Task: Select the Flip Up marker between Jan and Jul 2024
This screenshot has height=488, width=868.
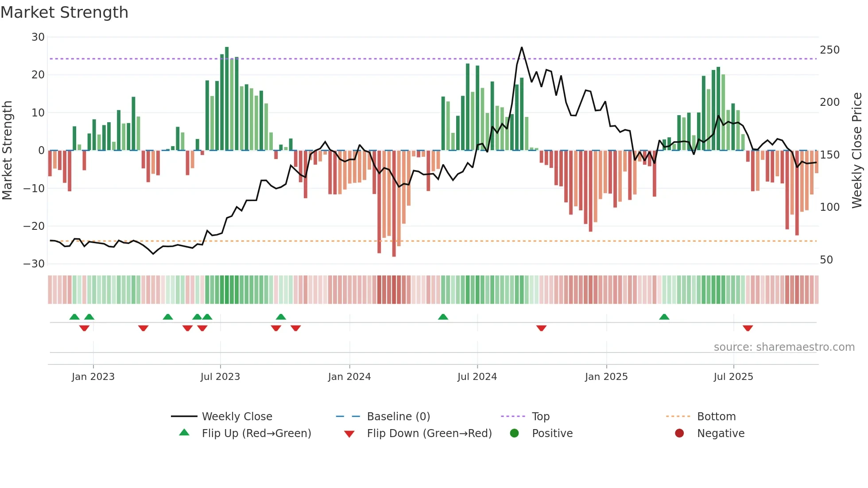Action: (x=443, y=317)
